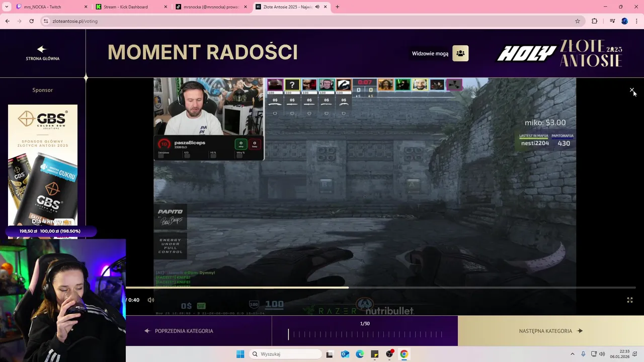
Task: Open Następna Kategoria
Action: click(x=551, y=331)
